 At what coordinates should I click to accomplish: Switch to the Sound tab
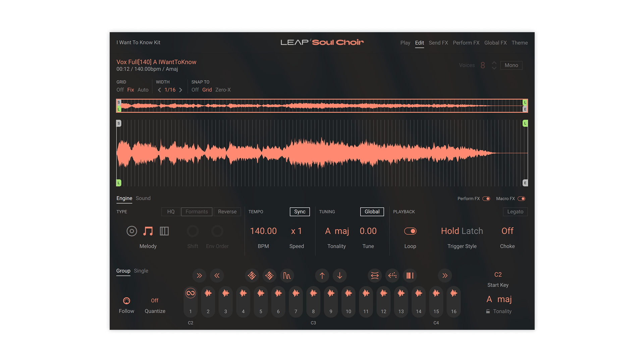coord(143,198)
